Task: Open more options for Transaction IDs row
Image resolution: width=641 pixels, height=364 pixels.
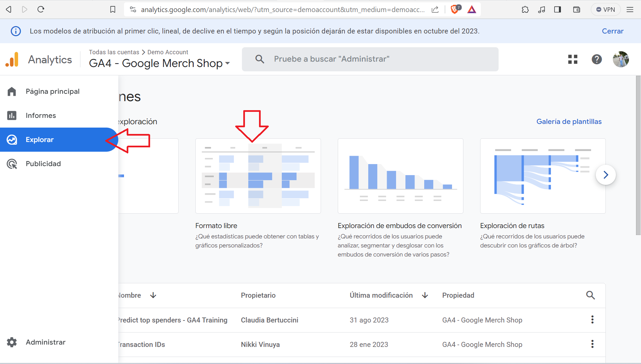Action: pyautogui.click(x=592, y=344)
